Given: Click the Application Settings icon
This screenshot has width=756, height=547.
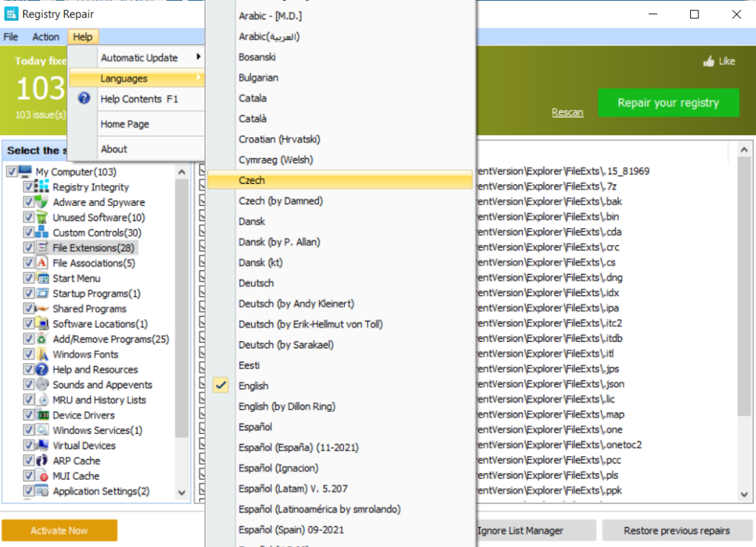Looking at the screenshot, I should [x=42, y=491].
